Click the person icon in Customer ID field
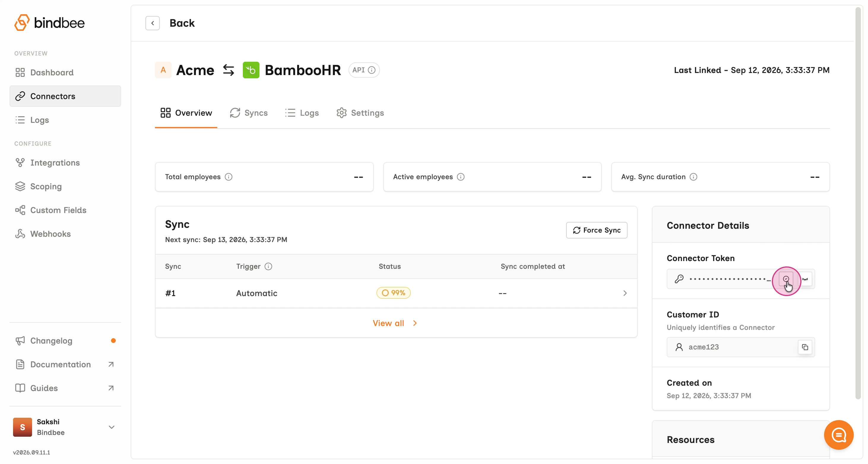This screenshot has height=464, width=868. tap(679, 347)
